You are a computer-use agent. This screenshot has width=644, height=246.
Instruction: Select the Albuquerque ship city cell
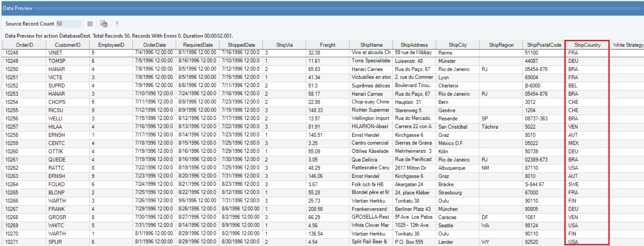(452, 168)
